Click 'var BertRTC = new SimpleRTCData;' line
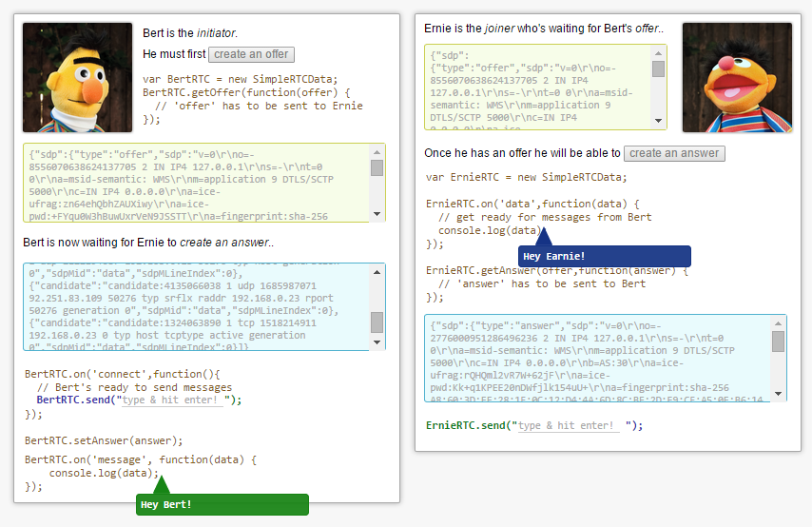812x527 pixels. point(241,79)
